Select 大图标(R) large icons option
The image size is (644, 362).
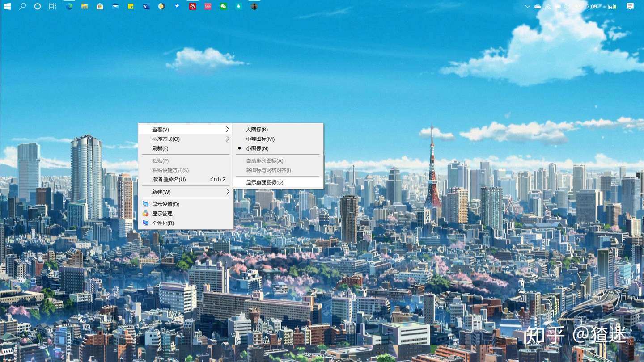click(x=278, y=129)
